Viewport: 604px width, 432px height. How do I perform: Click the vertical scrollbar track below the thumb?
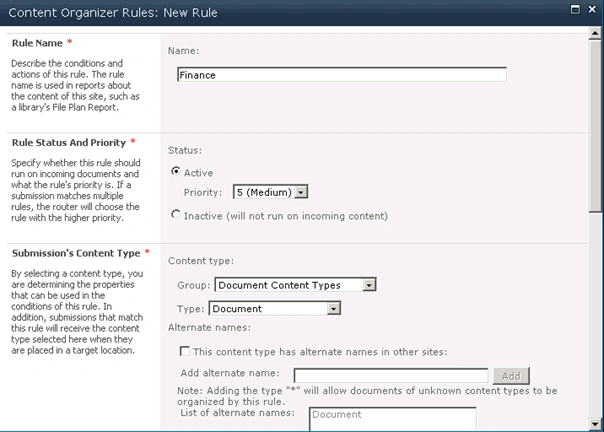595,315
